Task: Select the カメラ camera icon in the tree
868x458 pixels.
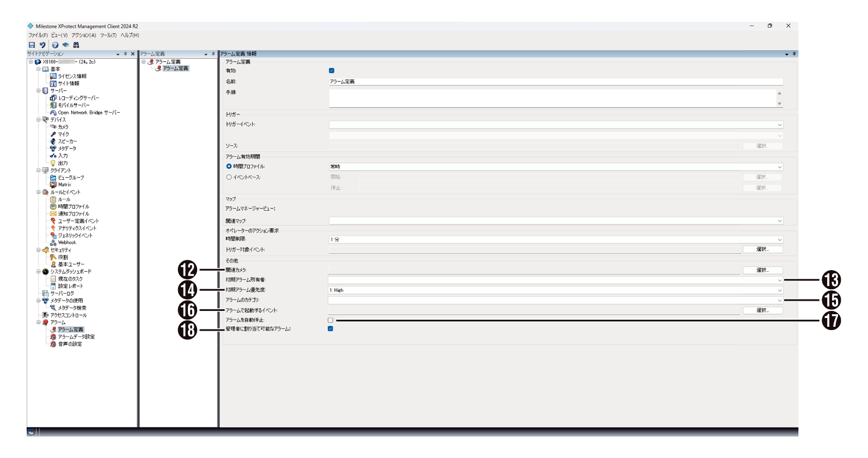Action: pos(53,127)
